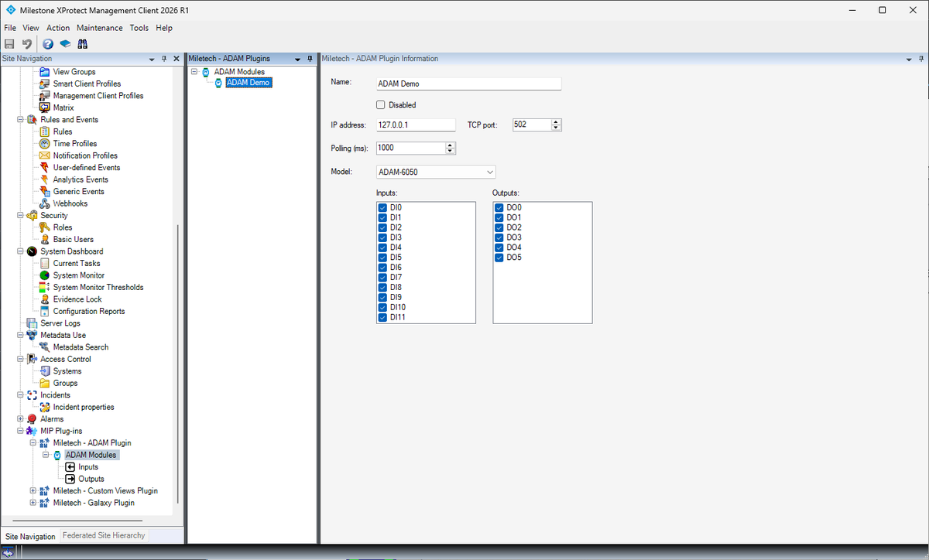Collapse the Security tree node
The height and width of the screenshot is (560, 929).
pyautogui.click(x=21, y=216)
